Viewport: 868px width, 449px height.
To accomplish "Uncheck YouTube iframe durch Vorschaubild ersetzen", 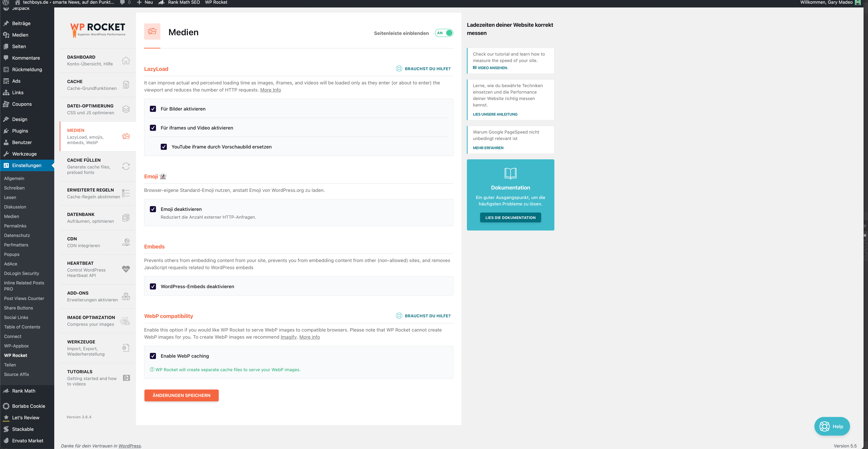I will coord(164,147).
